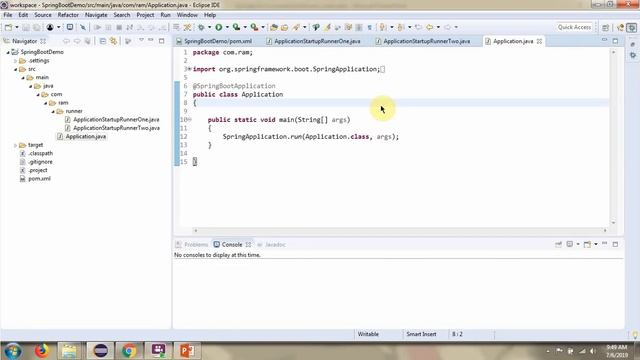Click the Toggle Mark Occurrences icon

(x=327, y=27)
